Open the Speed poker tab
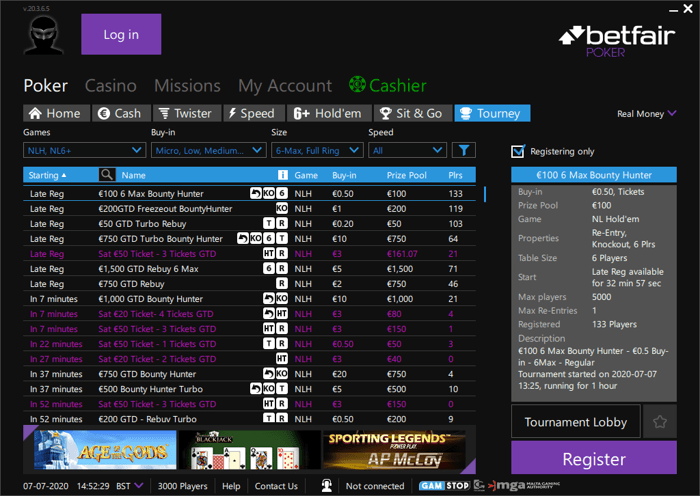 tap(254, 113)
